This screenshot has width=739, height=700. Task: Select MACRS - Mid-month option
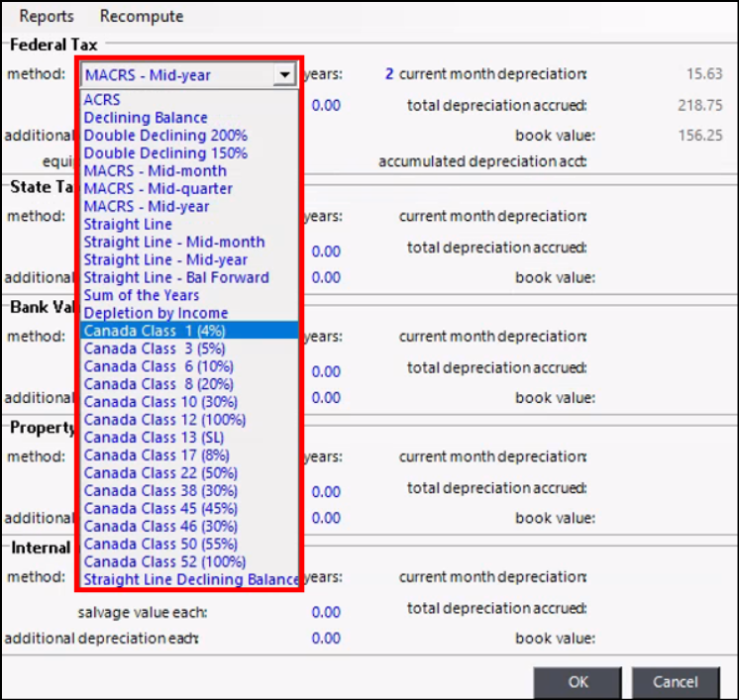155,171
